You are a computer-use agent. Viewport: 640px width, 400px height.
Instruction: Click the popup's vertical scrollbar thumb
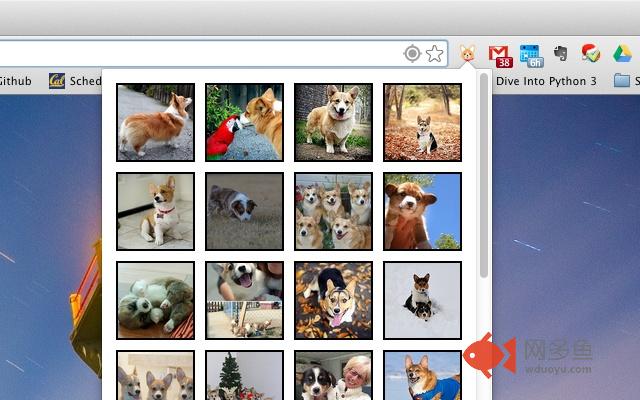[x=484, y=176]
